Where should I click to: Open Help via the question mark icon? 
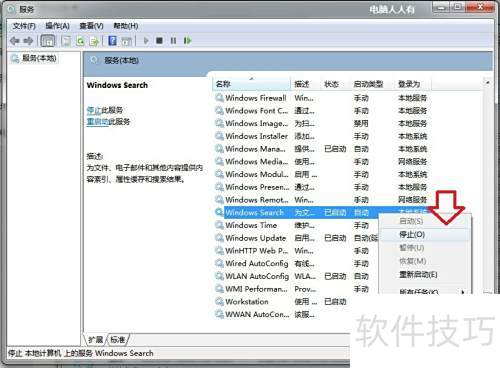(x=113, y=41)
